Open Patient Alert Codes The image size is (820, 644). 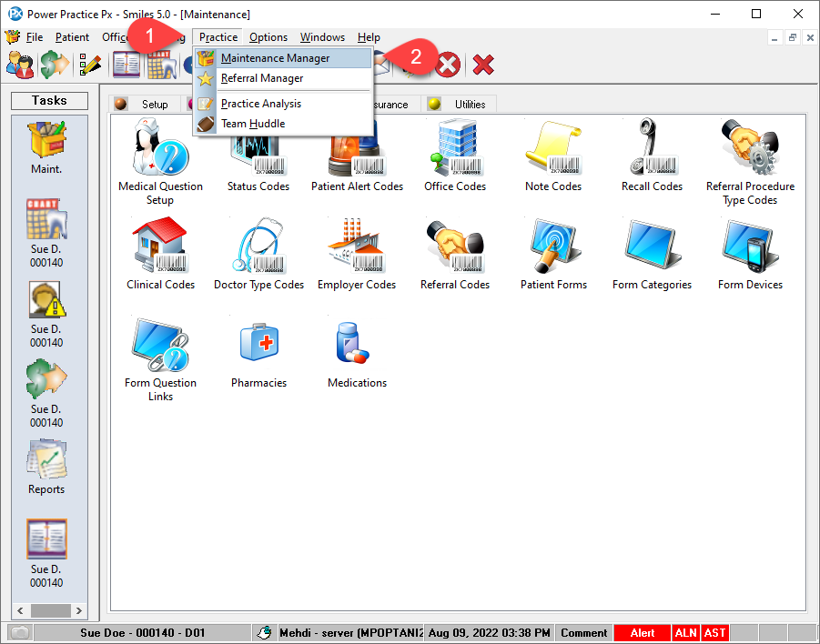tap(357, 162)
